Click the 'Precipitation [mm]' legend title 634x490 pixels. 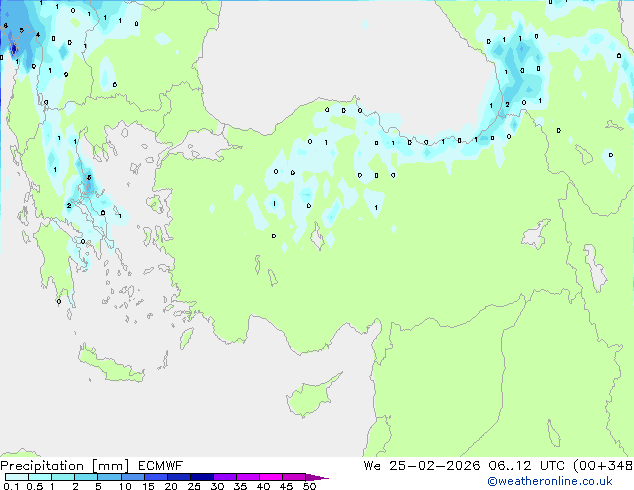[x=65, y=466]
